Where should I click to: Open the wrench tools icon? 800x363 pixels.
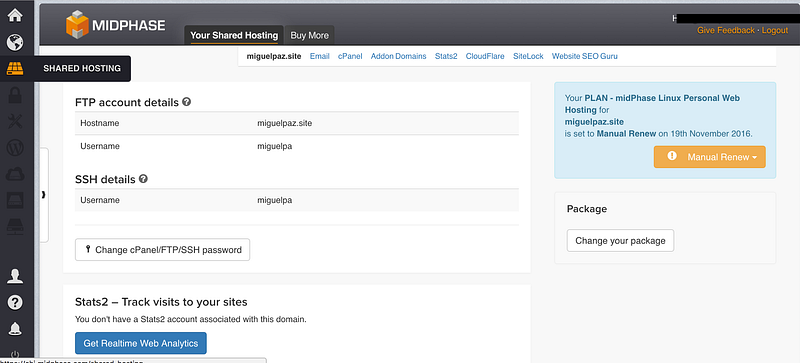tap(15, 122)
